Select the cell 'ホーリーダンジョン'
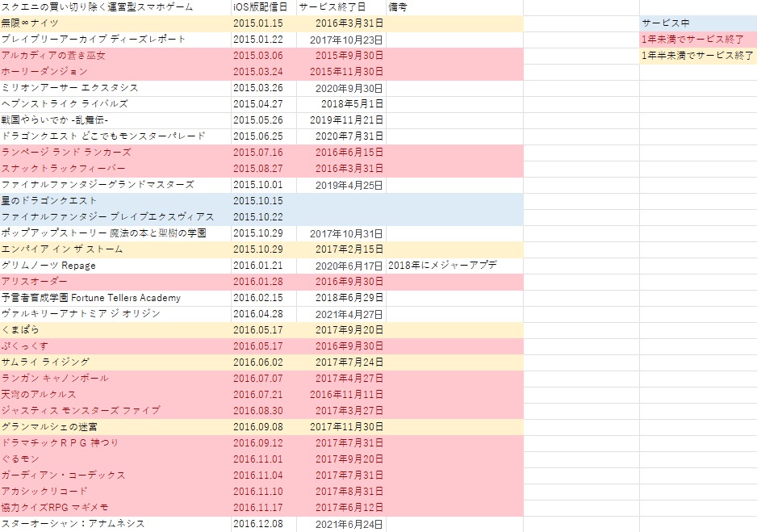The image size is (757, 532). click(x=115, y=72)
